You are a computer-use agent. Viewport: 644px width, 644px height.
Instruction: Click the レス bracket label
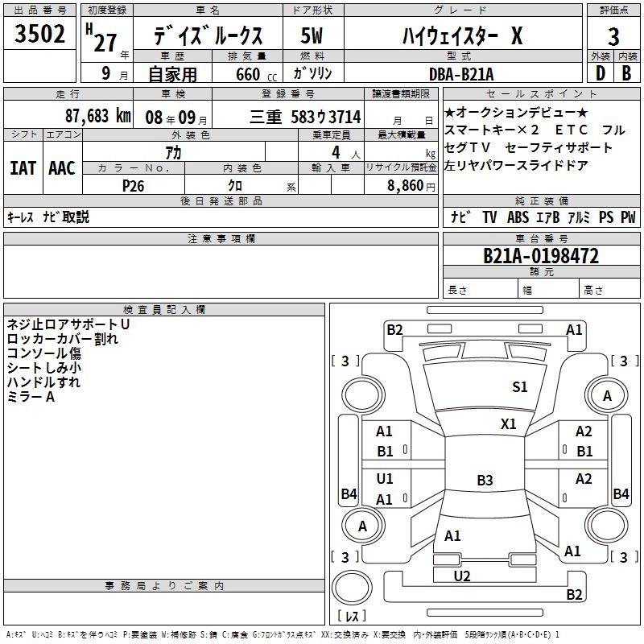pyautogui.click(x=352, y=617)
